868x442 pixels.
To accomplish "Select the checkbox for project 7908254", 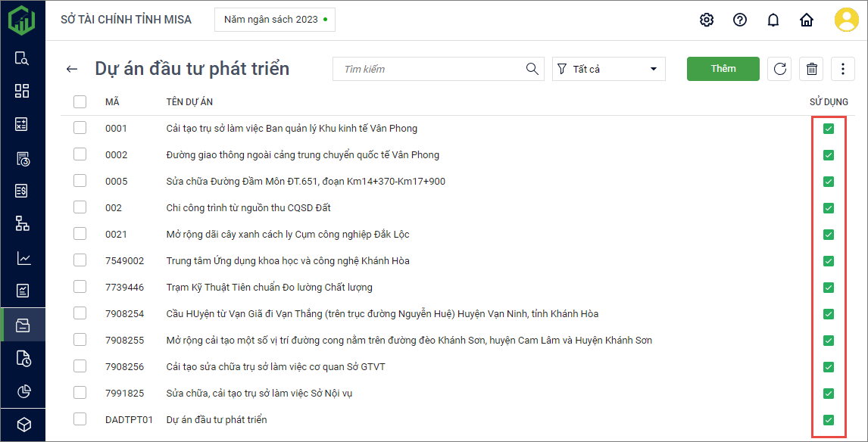I will (80, 313).
